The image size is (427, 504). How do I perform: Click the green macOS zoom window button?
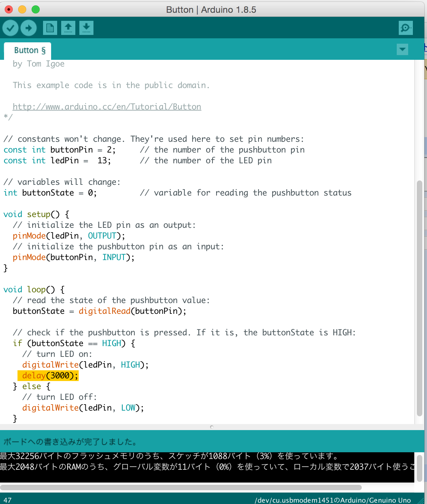click(36, 9)
